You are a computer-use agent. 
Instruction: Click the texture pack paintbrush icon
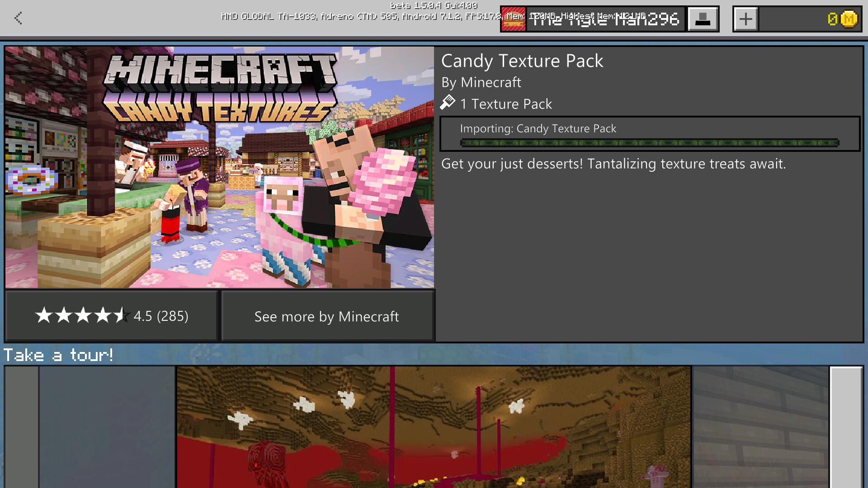[x=448, y=103]
